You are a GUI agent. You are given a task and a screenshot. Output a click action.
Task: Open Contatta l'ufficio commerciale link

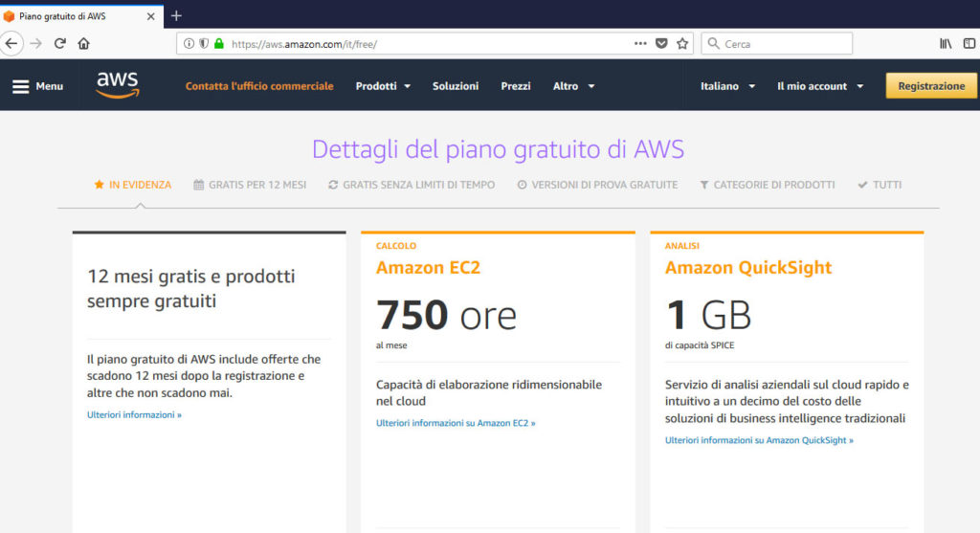(x=259, y=86)
